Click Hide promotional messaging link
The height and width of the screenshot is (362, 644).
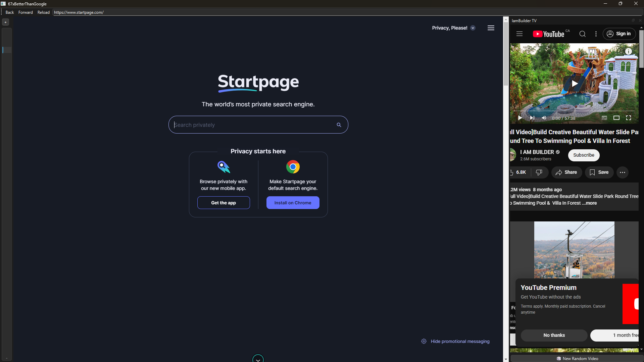point(460,341)
